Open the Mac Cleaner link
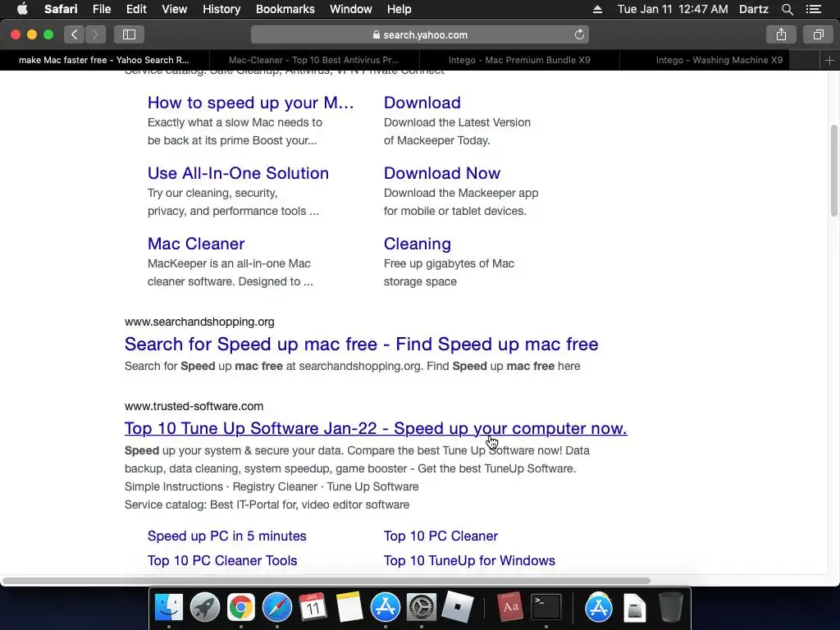 [196, 244]
